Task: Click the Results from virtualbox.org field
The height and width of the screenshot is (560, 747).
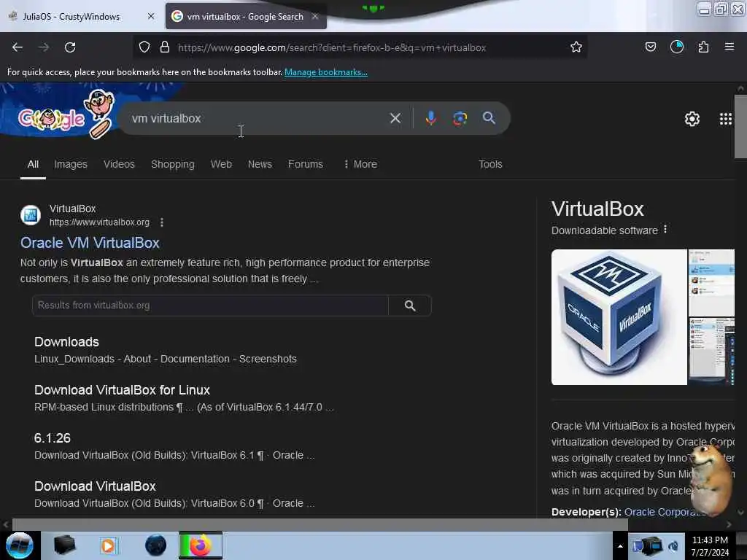Action: (209, 306)
